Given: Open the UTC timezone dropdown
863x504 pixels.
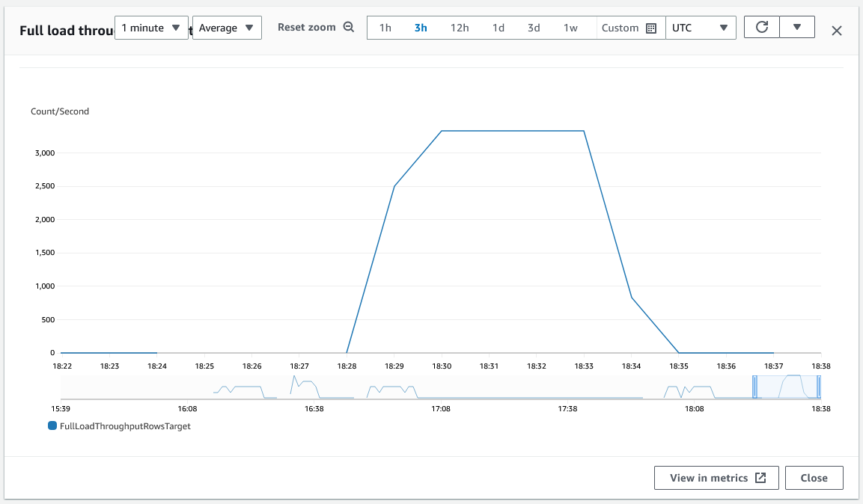Looking at the screenshot, I should [x=701, y=28].
